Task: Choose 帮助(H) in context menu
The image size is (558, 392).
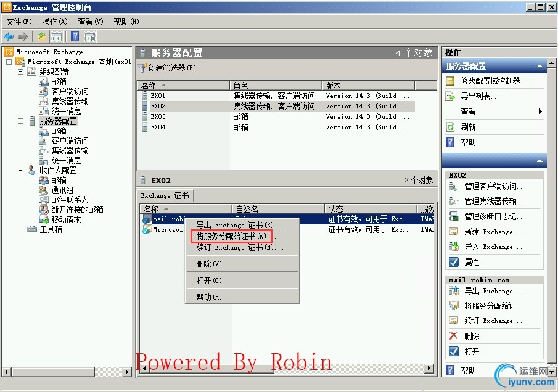Action: coord(242,297)
